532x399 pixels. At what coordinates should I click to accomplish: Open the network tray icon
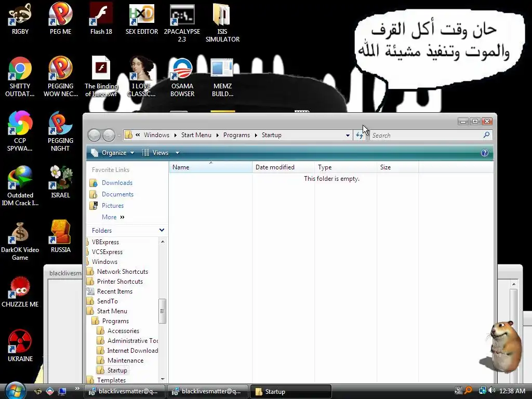482,391
